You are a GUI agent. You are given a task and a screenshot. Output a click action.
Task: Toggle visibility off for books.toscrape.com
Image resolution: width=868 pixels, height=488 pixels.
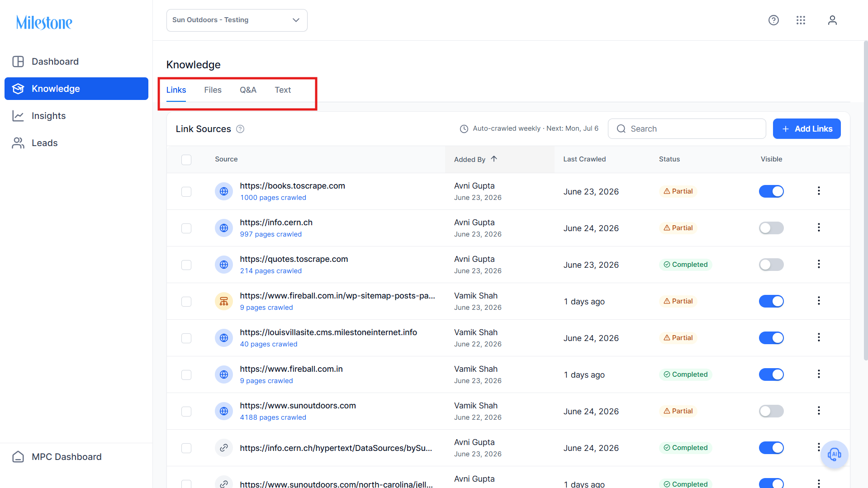[x=771, y=191]
